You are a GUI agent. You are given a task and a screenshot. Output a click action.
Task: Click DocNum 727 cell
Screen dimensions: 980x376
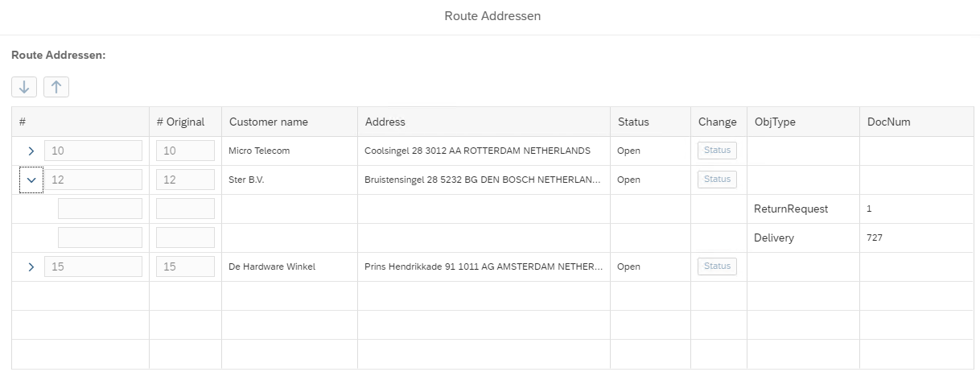click(x=875, y=238)
